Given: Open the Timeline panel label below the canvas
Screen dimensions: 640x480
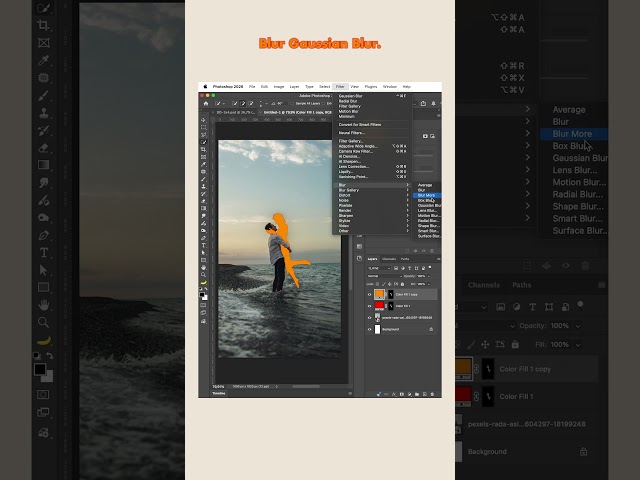Looking at the screenshot, I should click(219, 393).
